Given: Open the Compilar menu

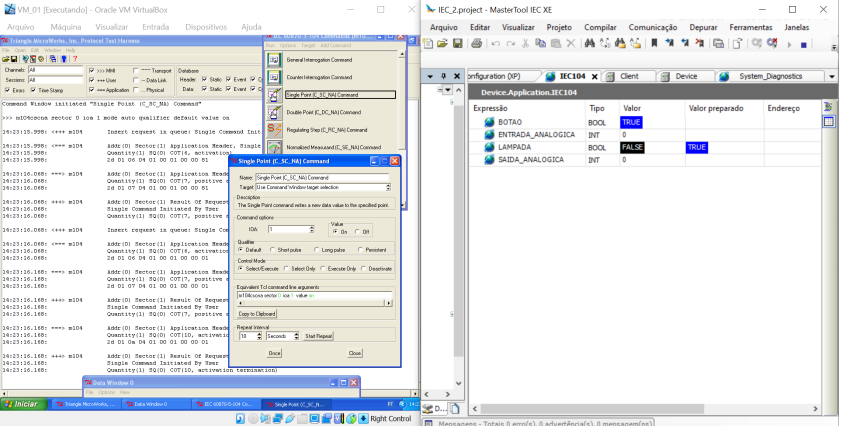Looking at the screenshot, I should pyautogui.click(x=600, y=28).
